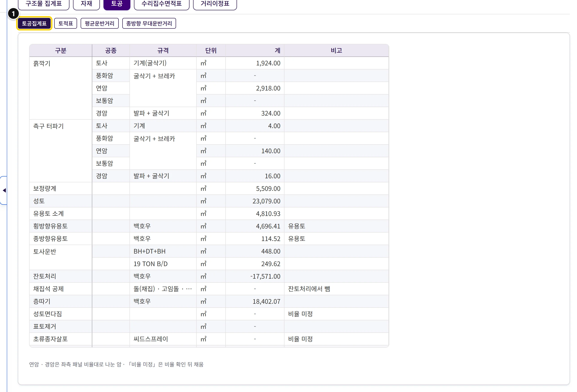Click the 19 TON B/D spec cell
This screenshot has width=577, height=392.
163,264
